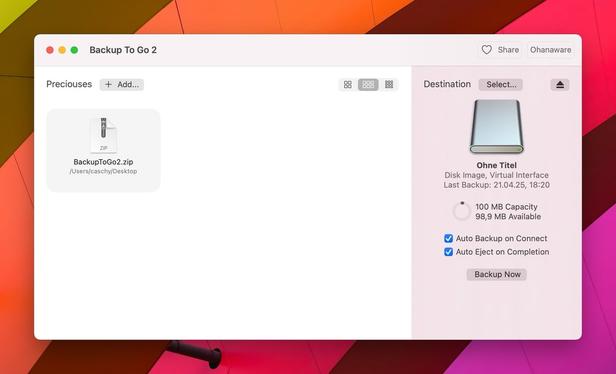Click the Last Backup date text

(x=497, y=185)
